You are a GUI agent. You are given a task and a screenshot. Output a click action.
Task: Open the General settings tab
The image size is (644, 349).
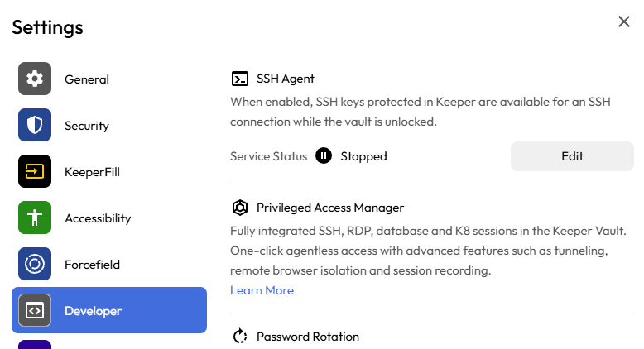[87, 79]
